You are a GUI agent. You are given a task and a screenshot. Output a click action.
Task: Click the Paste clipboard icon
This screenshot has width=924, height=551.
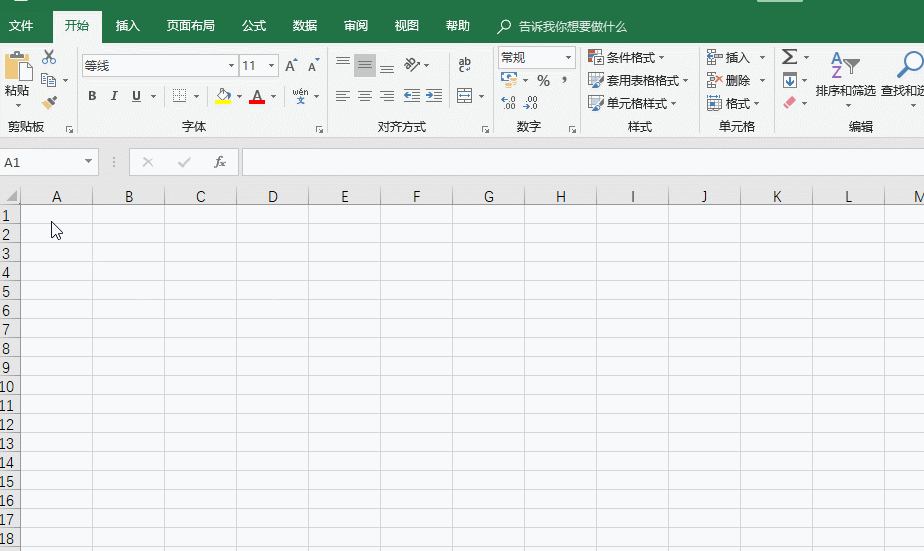(x=18, y=66)
